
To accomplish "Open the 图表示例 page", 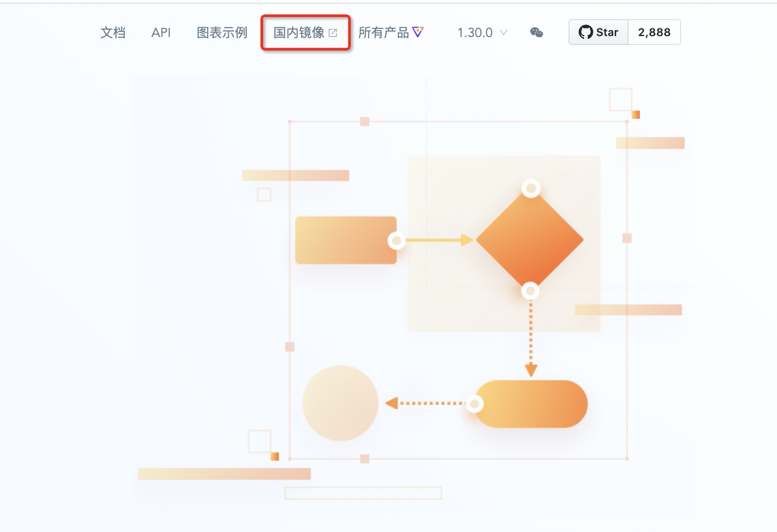I will [222, 32].
